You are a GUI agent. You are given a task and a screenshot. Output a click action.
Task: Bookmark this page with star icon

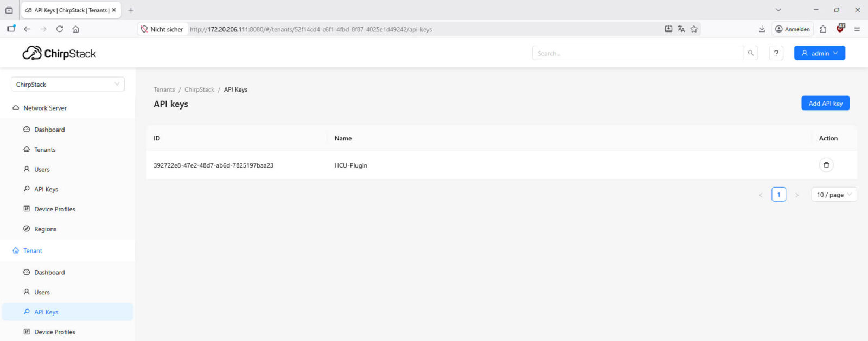tap(694, 29)
